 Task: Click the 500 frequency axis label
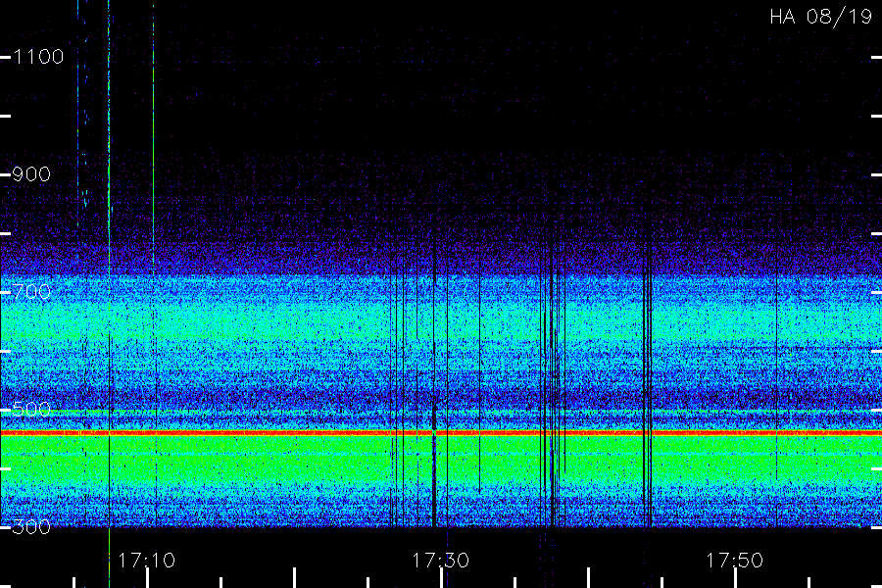tap(31, 409)
